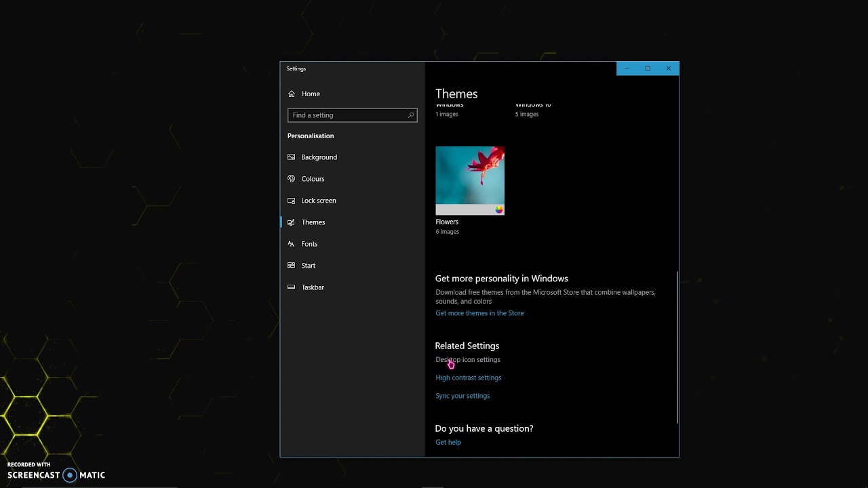Open Fonts settings

(x=309, y=243)
